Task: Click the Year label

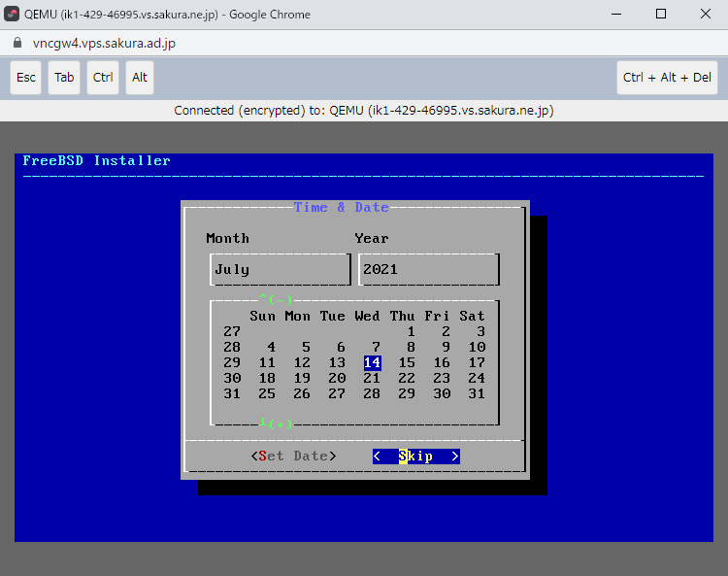Action: [x=372, y=238]
